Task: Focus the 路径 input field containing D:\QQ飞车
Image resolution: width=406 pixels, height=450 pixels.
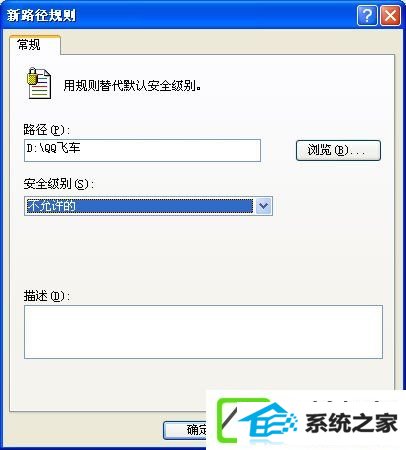Action: (x=142, y=150)
